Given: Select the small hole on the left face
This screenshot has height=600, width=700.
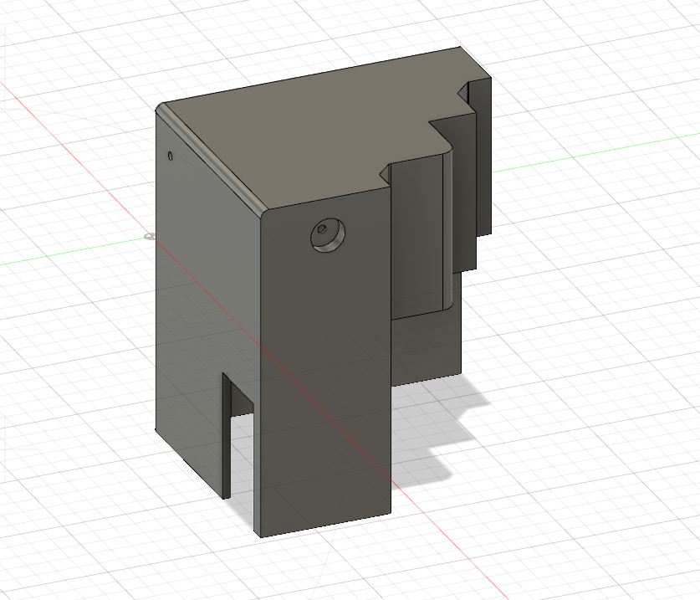Looking at the screenshot, I should 170,156.
